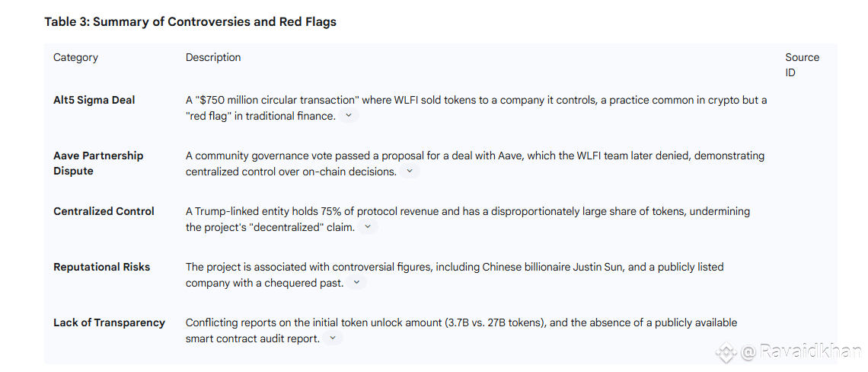The image size is (868, 372).
Task: Click the Description column header
Action: [213, 58]
